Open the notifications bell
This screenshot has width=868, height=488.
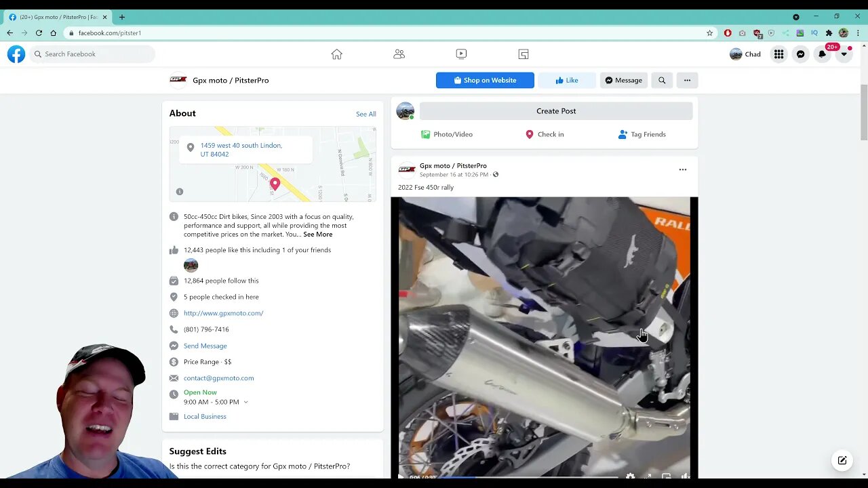(822, 54)
